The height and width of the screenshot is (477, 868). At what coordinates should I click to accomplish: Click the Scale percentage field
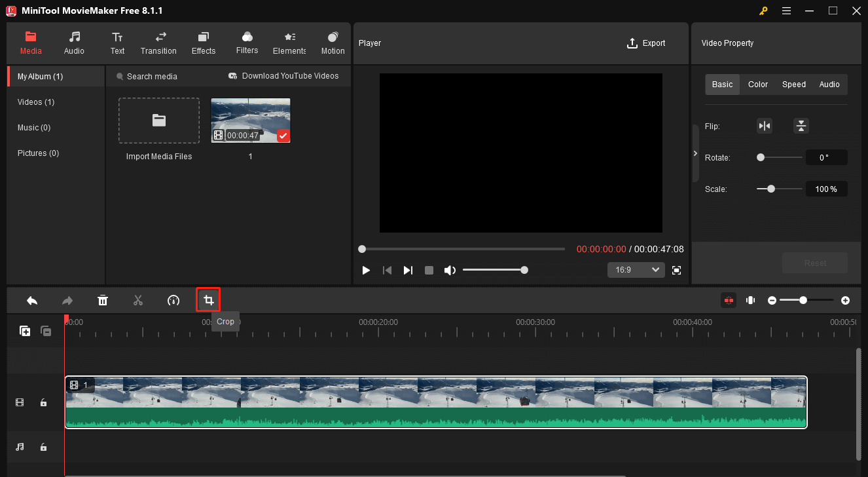(x=827, y=189)
